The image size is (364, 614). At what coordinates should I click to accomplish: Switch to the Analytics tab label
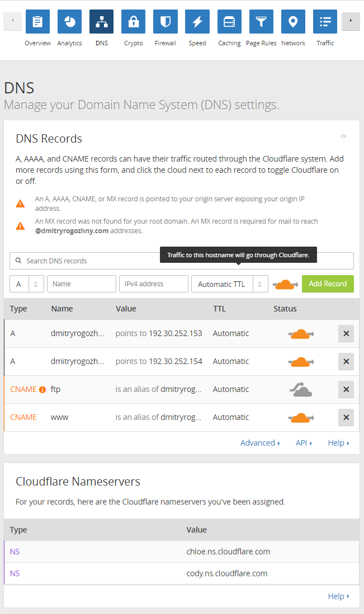70,43
